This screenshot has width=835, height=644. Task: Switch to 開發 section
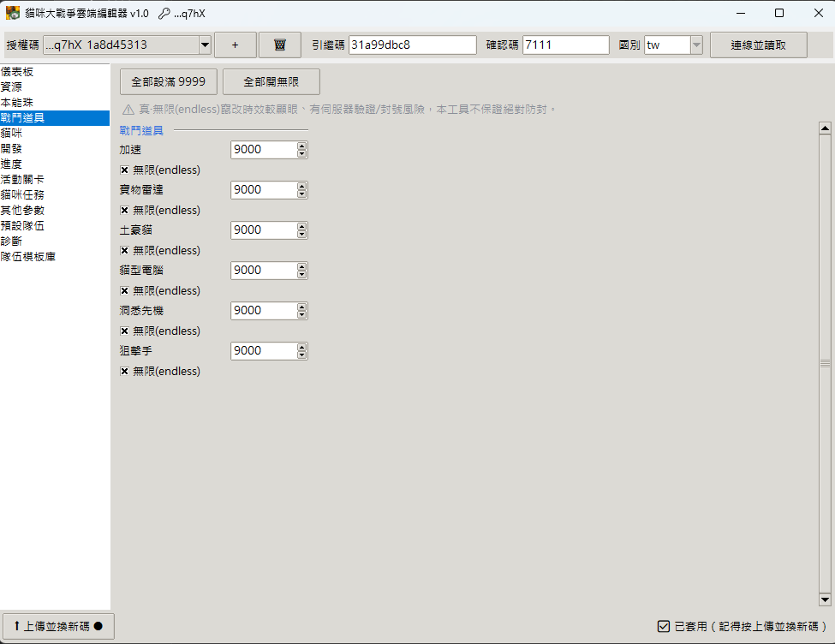pyautogui.click(x=55, y=149)
